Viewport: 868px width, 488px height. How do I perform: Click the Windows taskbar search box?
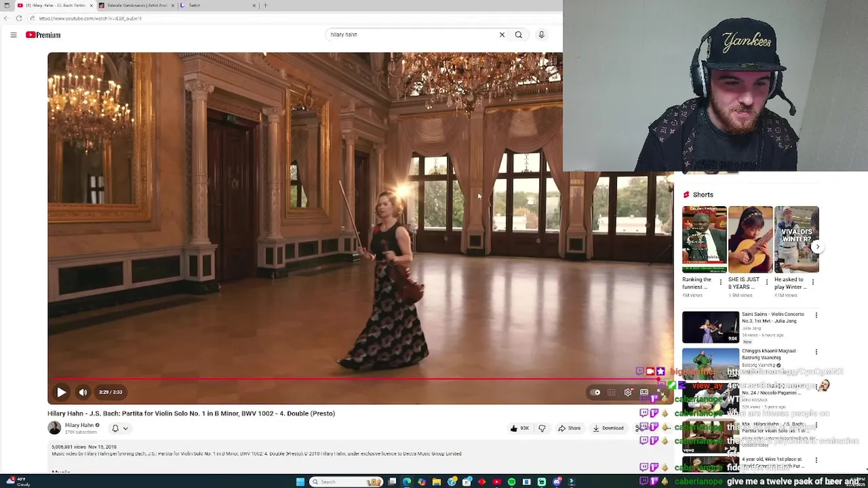[x=347, y=482]
